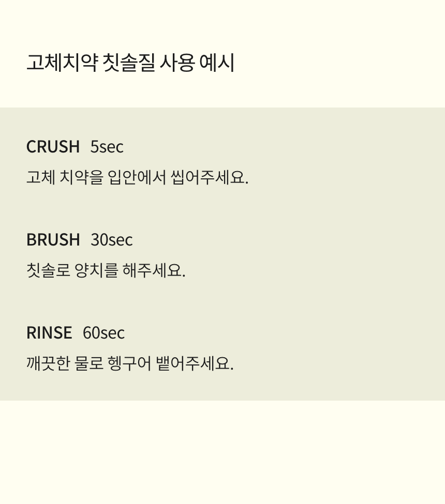Click the RINSE step label
The height and width of the screenshot is (504, 445).
pos(49,332)
